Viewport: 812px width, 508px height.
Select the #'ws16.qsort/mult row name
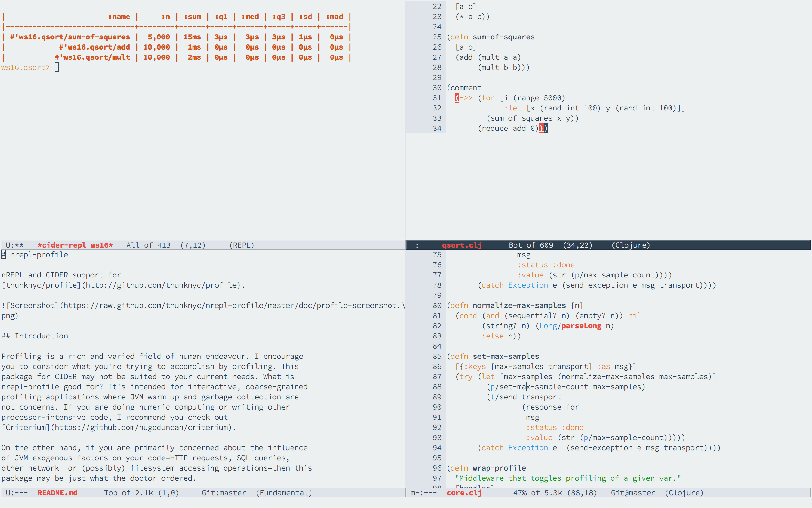[x=92, y=57]
